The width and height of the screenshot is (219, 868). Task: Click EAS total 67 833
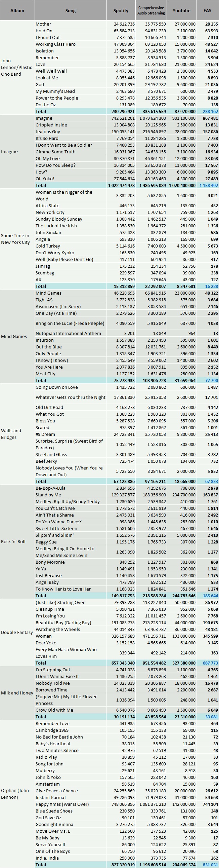pos(211,481)
